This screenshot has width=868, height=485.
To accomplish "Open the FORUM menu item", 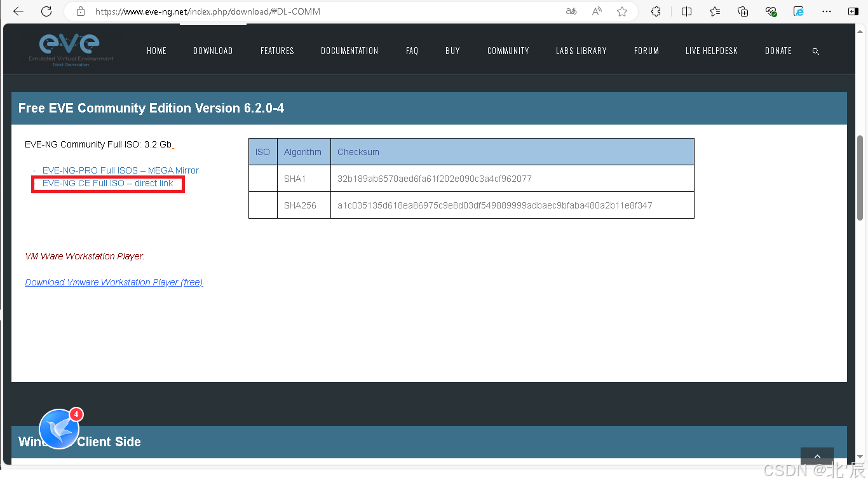I will pos(646,51).
